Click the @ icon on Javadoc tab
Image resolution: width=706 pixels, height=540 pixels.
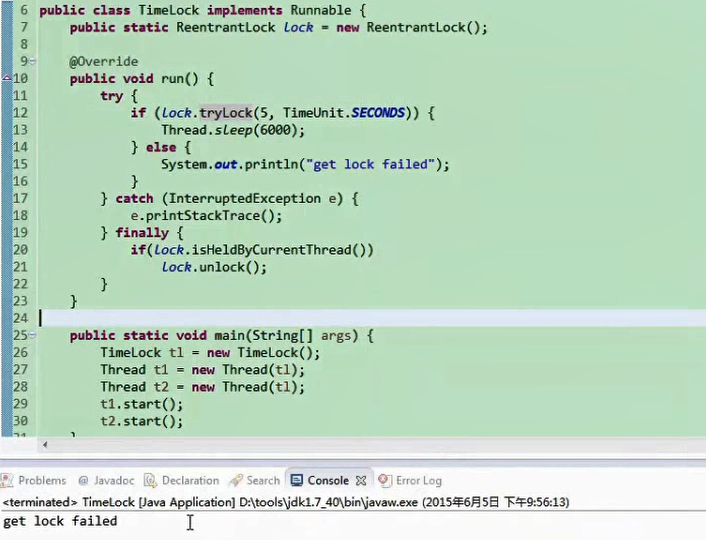tap(84, 481)
